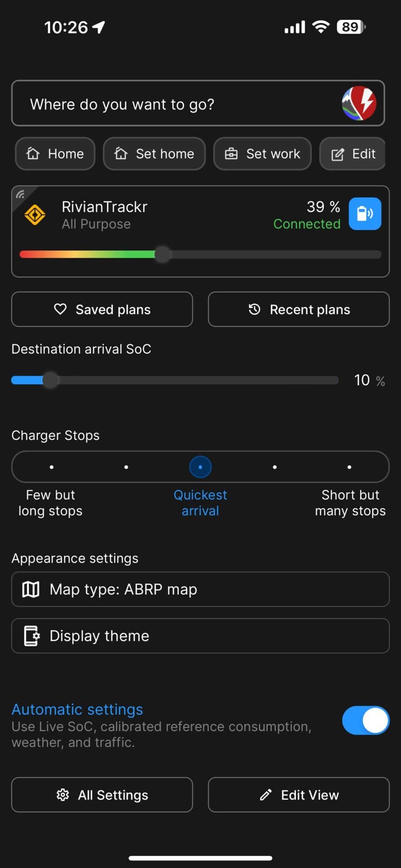
Task: Tap the orange Rivian vehicle logo
Action: (x=35, y=215)
